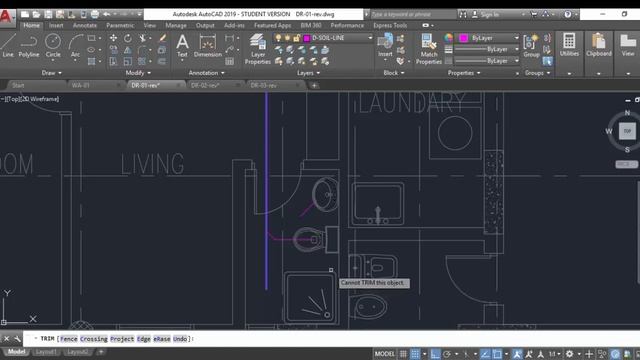Expand the Annotation panel
640x360 pixels.
coord(206,73)
